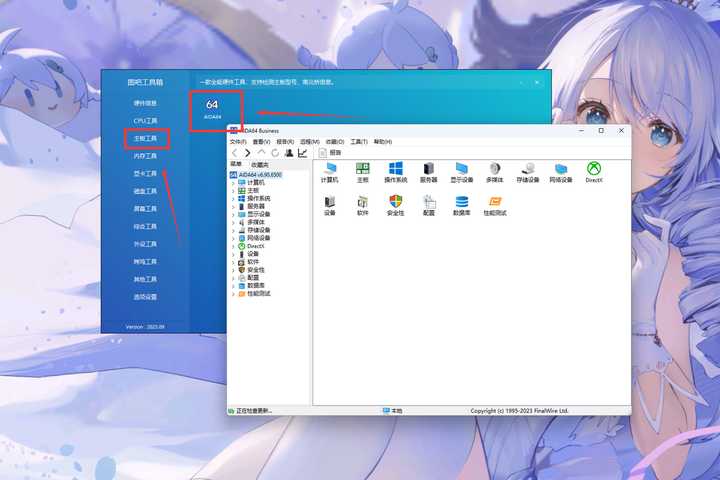720x480 pixels.
Task: Click the 报告 report button
Action: coord(331,152)
